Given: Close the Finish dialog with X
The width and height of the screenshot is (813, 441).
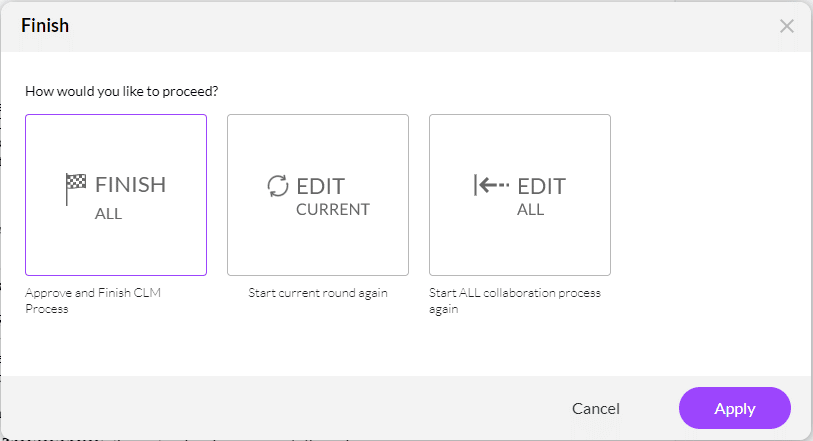Looking at the screenshot, I should coord(787,26).
